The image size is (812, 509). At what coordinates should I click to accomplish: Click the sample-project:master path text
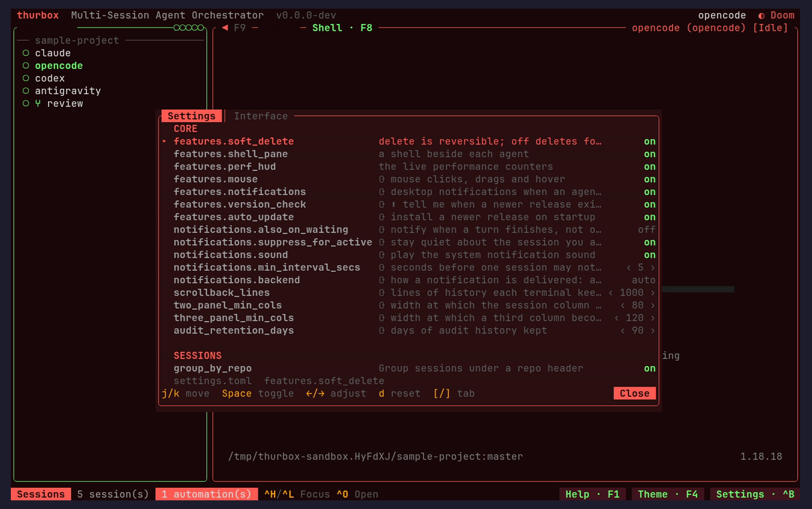[x=460, y=456]
